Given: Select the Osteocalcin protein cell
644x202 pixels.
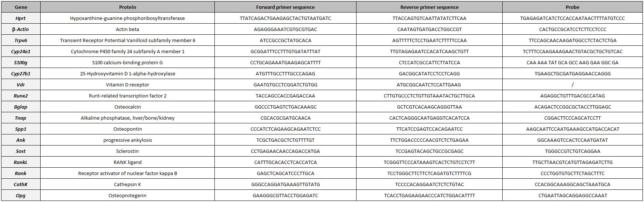Looking at the screenshot, I should pos(127,107).
